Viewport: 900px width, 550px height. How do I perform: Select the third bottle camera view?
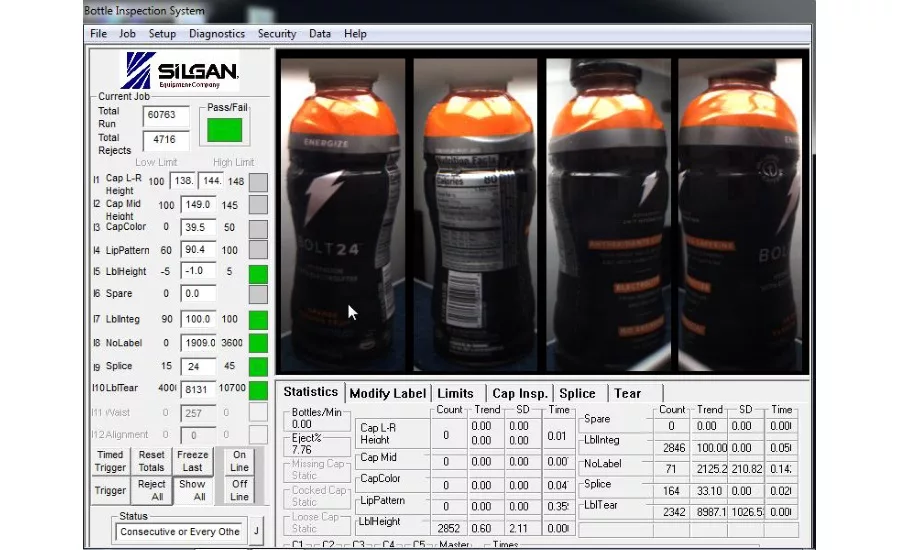tap(608, 214)
